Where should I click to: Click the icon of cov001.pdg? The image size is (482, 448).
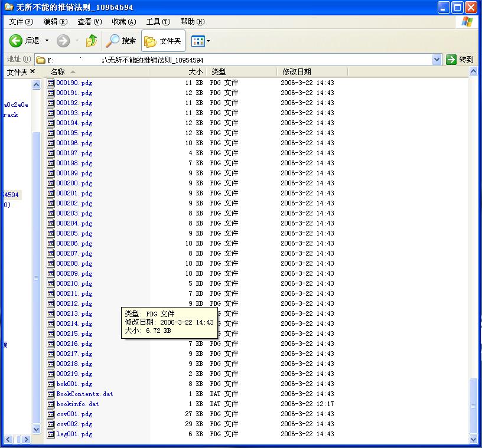pos(51,414)
